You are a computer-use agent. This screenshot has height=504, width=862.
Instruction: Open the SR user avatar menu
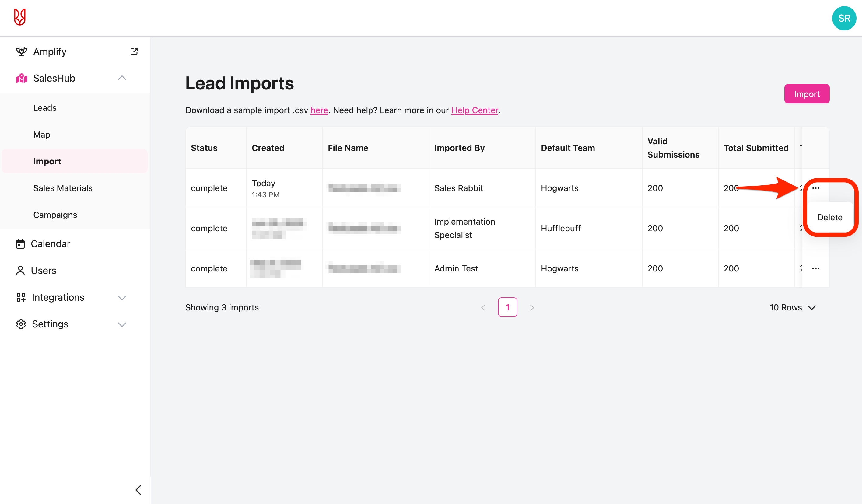pos(843,19)
